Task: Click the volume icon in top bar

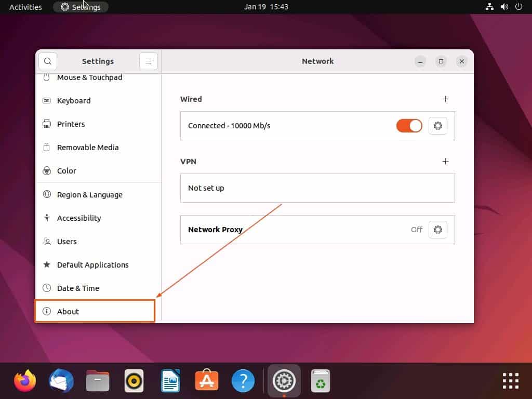Action: (503, 7)
